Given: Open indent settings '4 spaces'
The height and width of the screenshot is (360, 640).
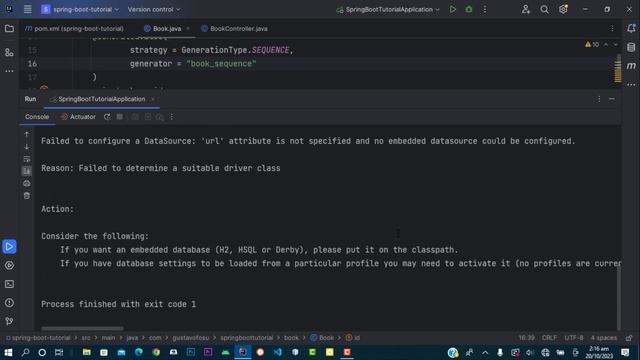Looking at the screenshot, I should coord(604,338).
